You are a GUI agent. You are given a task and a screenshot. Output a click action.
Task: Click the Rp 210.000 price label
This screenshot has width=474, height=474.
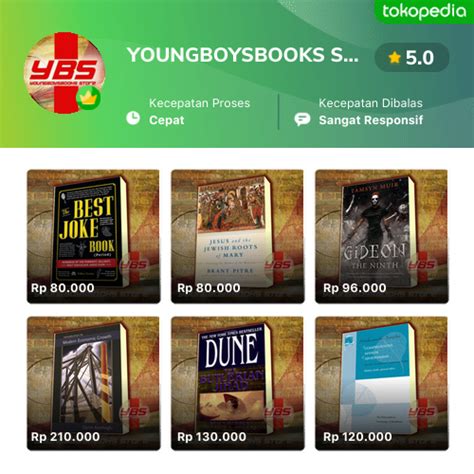pos(65,437)
